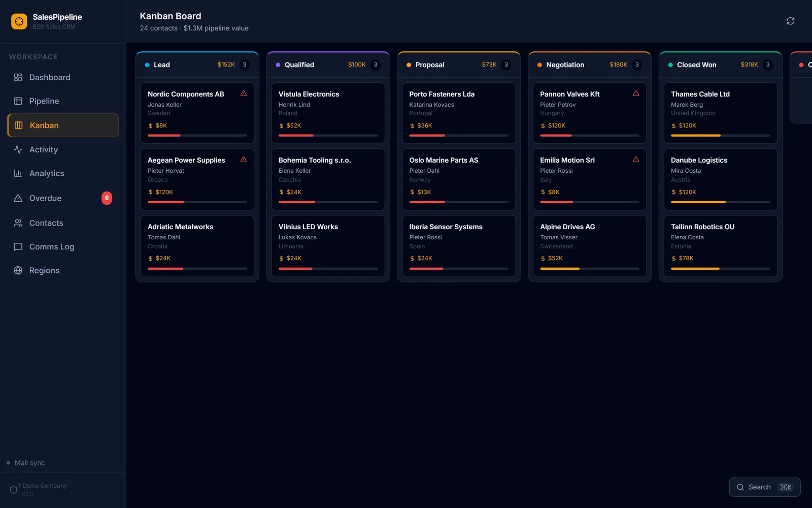Open the Vistula Electronics card

tap(328, 113)
